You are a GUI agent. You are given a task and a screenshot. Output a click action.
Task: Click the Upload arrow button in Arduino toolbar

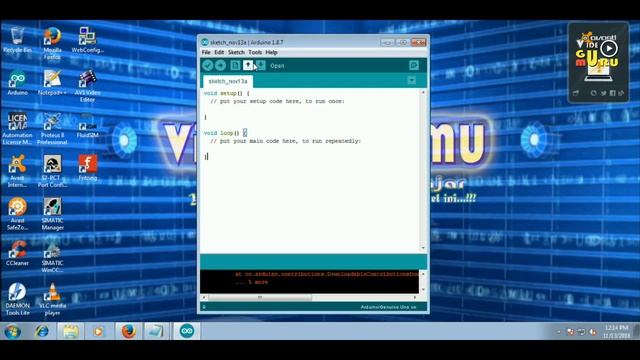coord(220,65)
